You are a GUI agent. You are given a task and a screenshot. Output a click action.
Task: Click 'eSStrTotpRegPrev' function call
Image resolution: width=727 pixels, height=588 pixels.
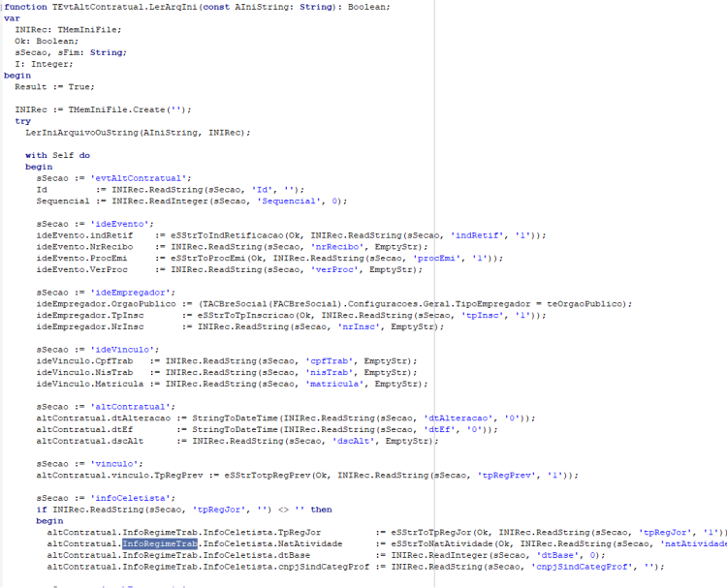click(x=268, y=476)
